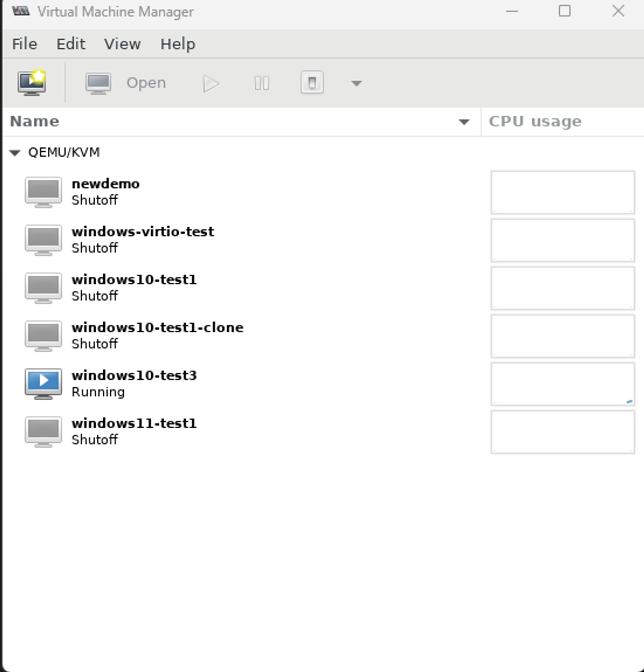
Task: Select the windows11-test1 VM monitor icon
Action: click(x=43, y=431)
